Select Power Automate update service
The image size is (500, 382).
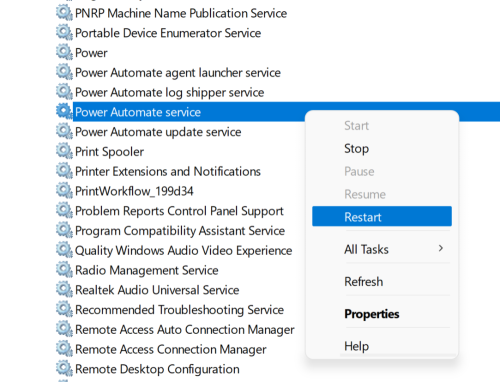(158, 132)
